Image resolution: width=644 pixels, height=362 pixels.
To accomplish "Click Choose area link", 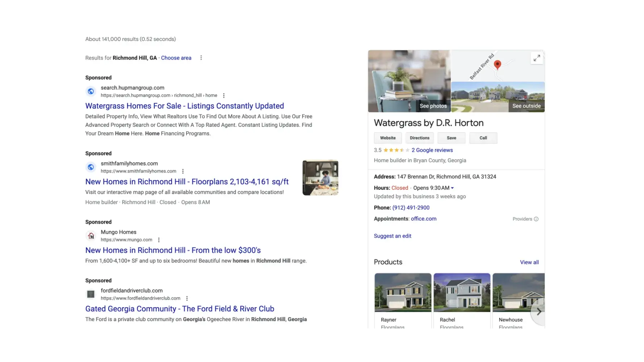I will [x=176, y=58].
